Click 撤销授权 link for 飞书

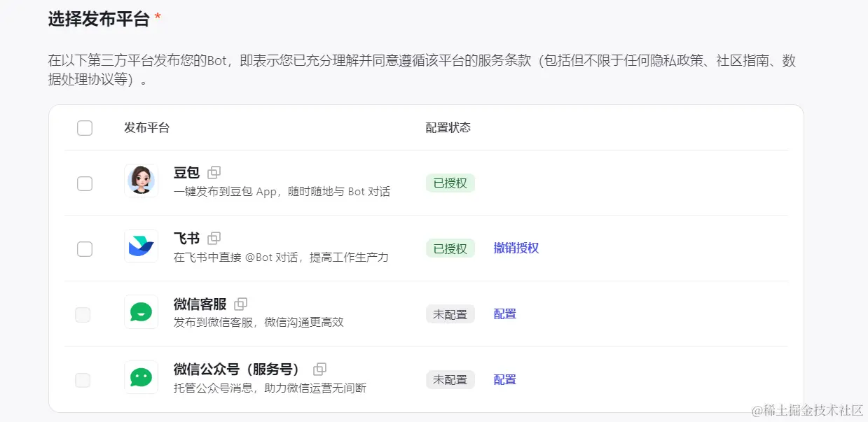(516, 248)
